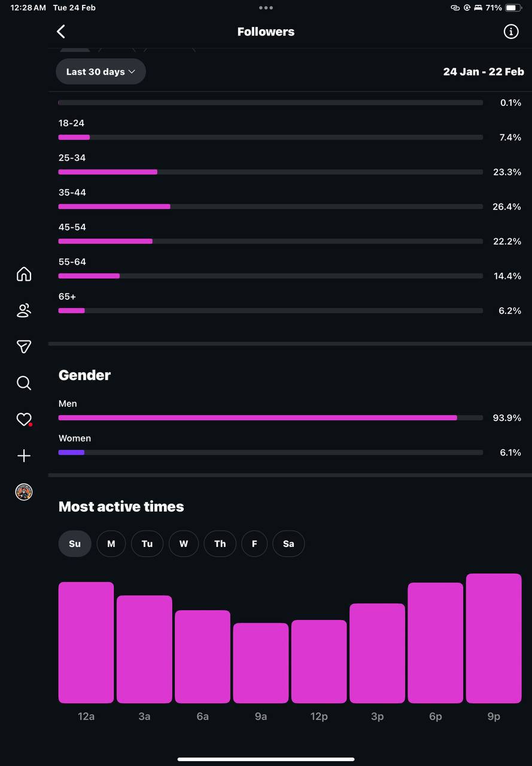Open the Home icon in sidebar
The image size is (532, 766).
(x=24, y=274)
